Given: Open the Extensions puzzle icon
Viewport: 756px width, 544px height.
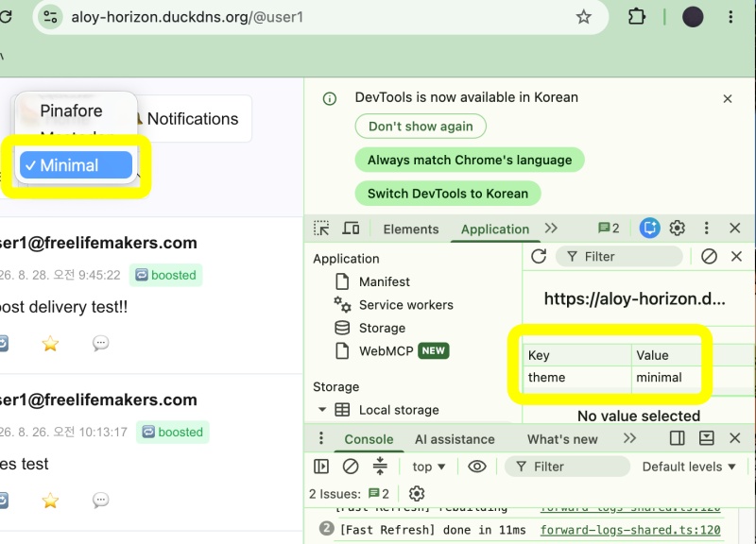Looking at the screenshot, I should tap(636, 17).
